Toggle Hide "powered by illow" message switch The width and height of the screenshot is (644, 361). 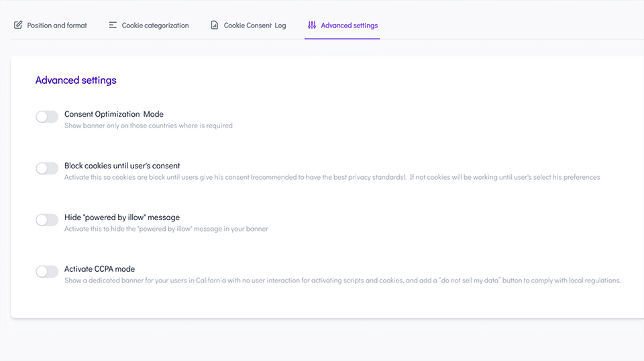pyautogui.click(x=47, y=220)
